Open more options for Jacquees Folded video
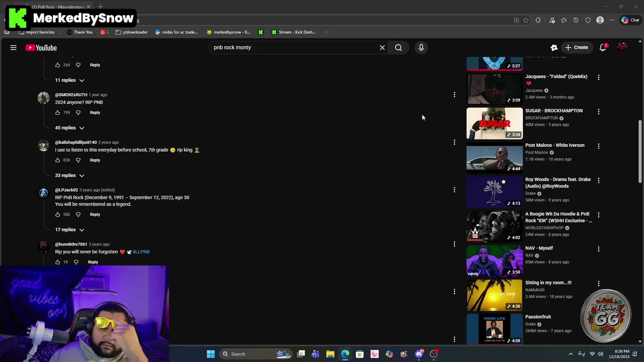Screen dimensions: 644x362 (599, 77)
